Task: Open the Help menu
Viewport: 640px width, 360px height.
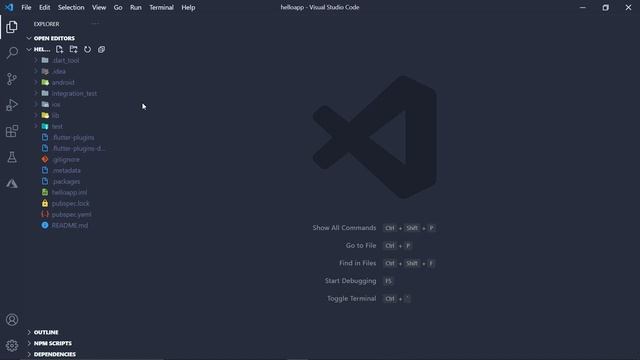Action: (188, 7)
